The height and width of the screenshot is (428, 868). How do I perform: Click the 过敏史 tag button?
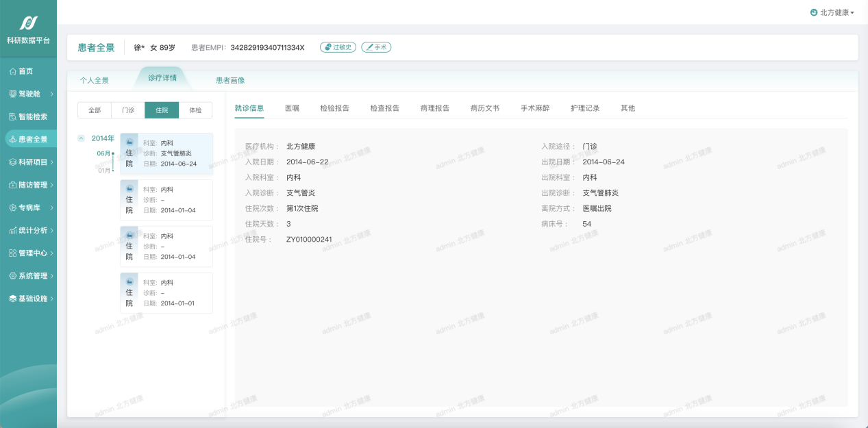pos(338,47)
